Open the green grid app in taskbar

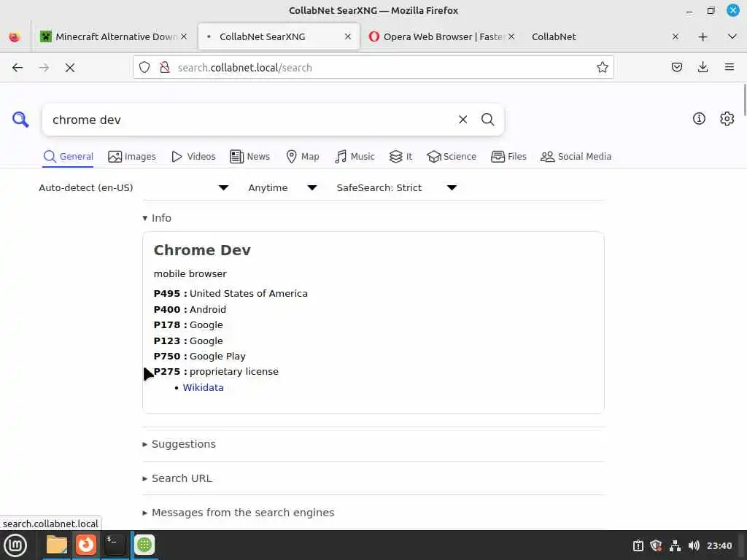click(x=144, y=545)
